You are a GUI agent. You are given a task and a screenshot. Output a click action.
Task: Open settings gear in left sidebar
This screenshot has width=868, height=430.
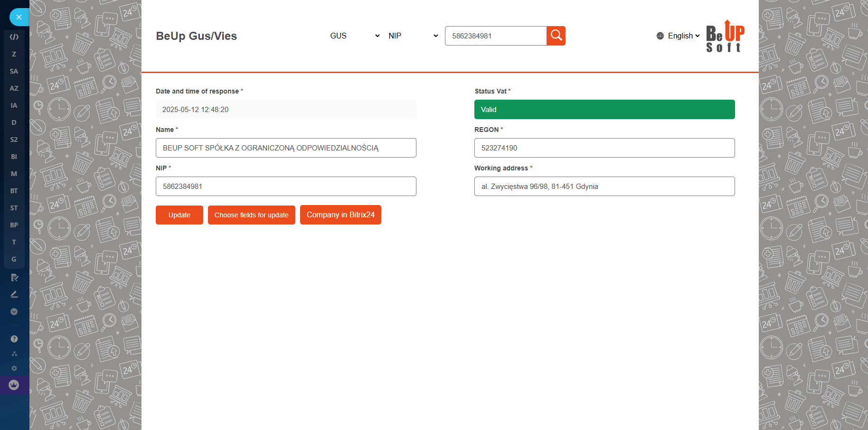point(14,368)
